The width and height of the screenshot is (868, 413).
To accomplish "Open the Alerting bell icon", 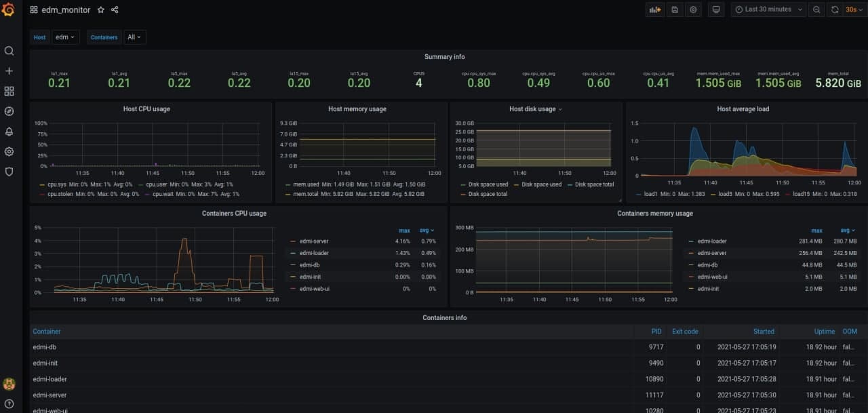I will click(x=9, y=132).
